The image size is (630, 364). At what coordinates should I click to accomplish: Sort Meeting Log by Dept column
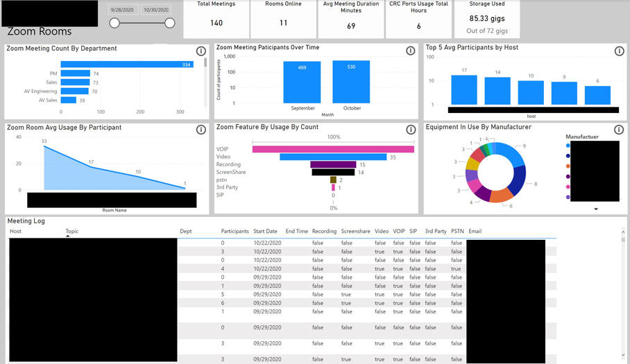(186, 231)
